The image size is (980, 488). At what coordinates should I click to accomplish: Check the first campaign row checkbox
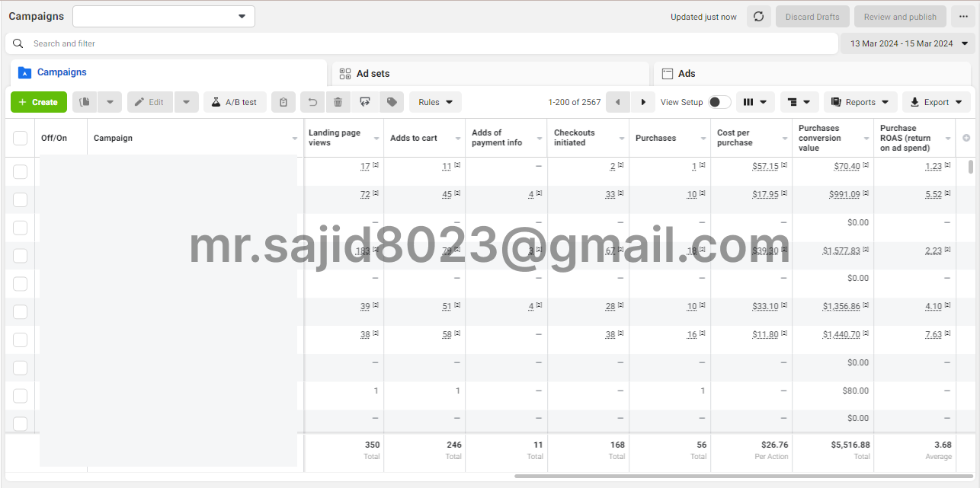(20, 171)
